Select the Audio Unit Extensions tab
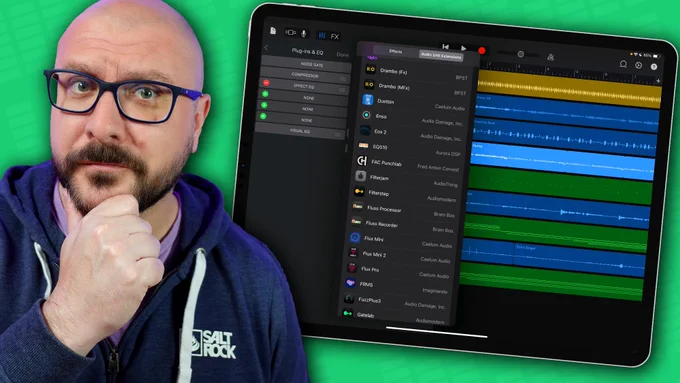Screen dimensions: 680x383 (x=441, y=56)
